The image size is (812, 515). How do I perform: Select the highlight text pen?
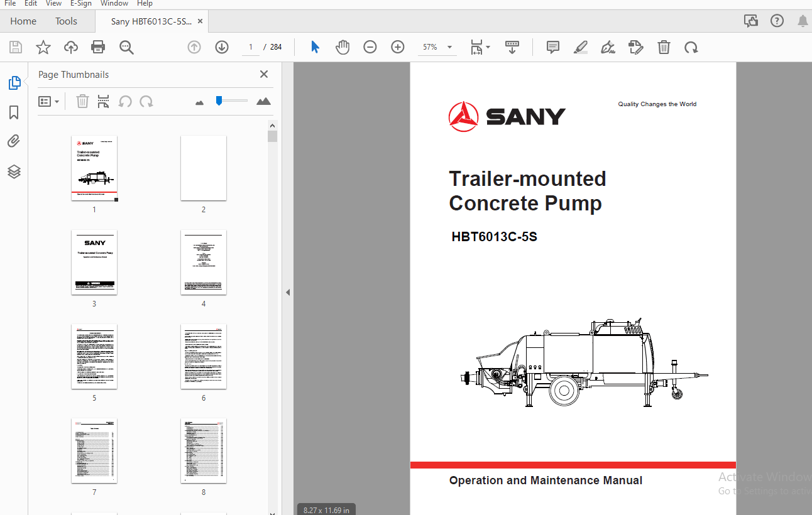(581, 47)
